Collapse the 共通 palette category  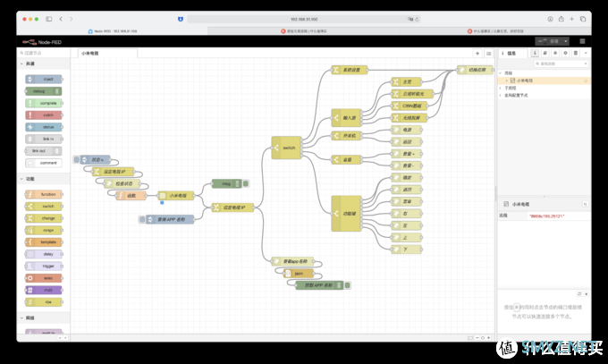[31, 65]
